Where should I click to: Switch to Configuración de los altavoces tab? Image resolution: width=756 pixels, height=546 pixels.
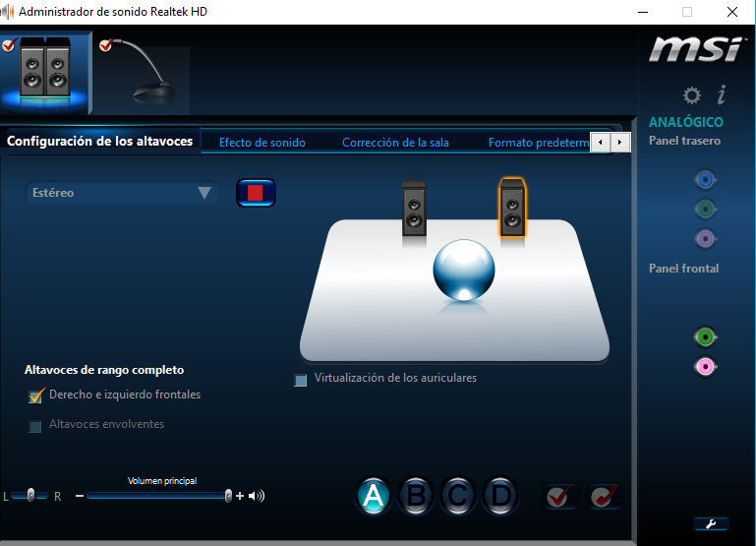tap(100, 141)
